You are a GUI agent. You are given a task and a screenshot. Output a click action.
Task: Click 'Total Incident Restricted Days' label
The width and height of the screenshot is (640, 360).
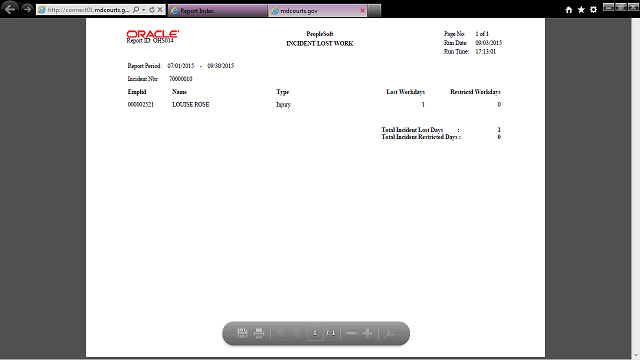[x=420, y=137]
